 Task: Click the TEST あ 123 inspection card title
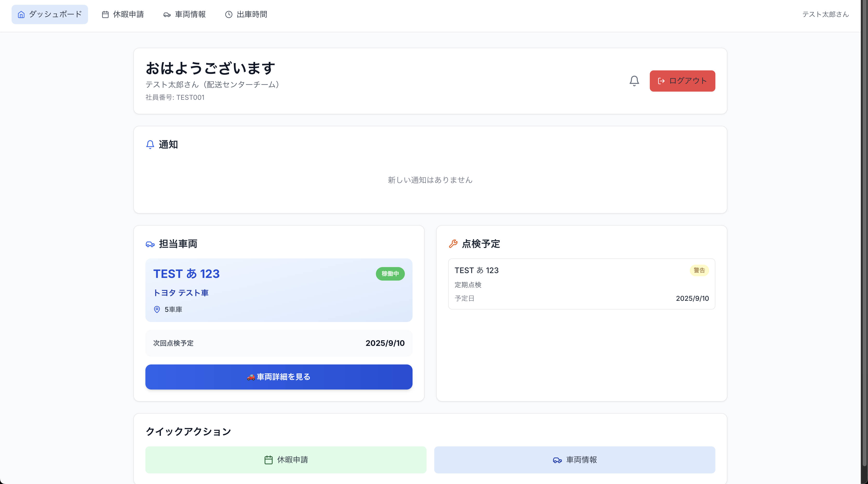[x=476, y=270]
